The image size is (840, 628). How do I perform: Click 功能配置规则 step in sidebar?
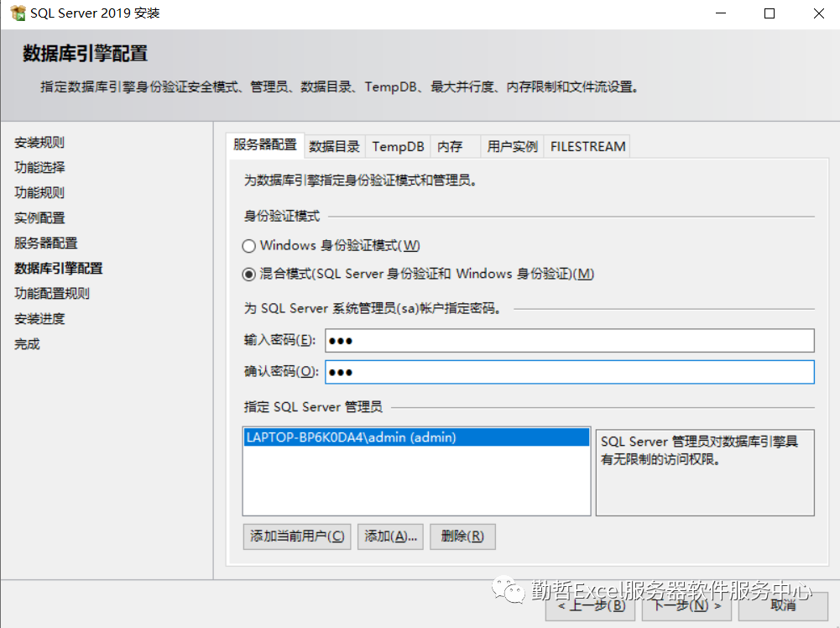[x=52, y=294]
